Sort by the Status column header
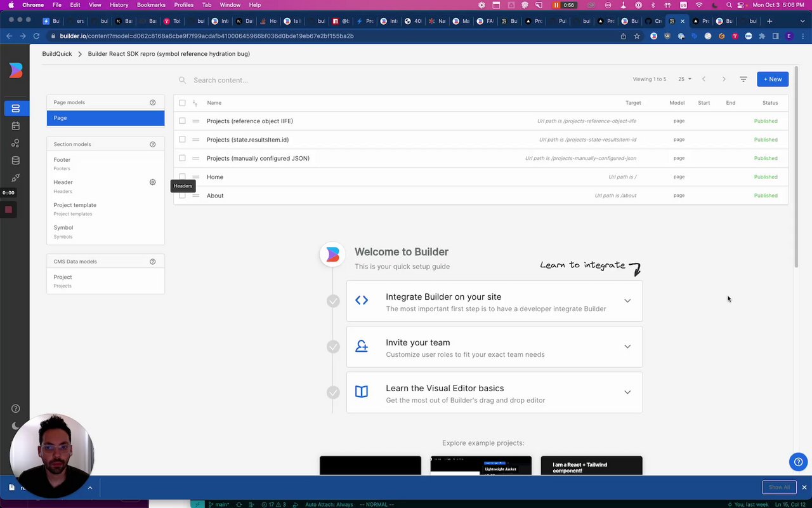The image size is (812, 508). coord(770,103)
